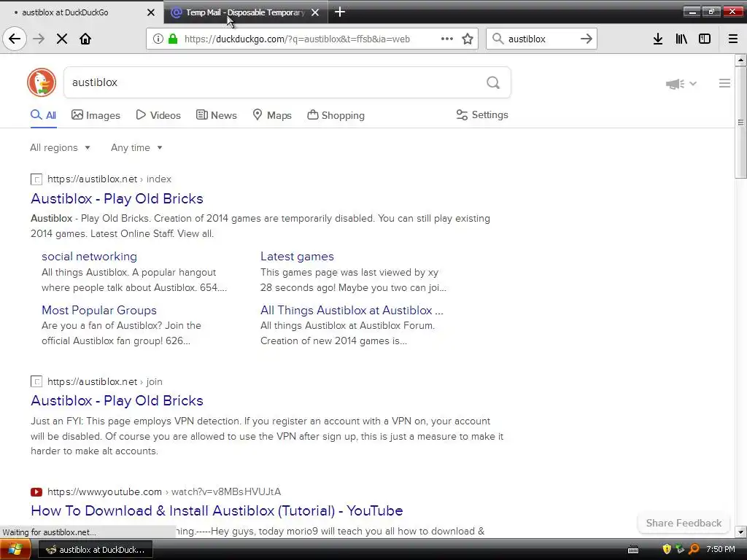747x560 pixels.
Task: Click the forward navigation arrow
Action: click(39, 39)
